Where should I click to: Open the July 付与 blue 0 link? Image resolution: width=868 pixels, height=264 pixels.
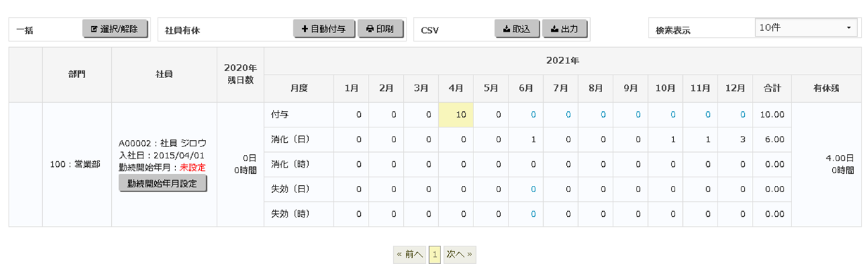tap(568, 115)
